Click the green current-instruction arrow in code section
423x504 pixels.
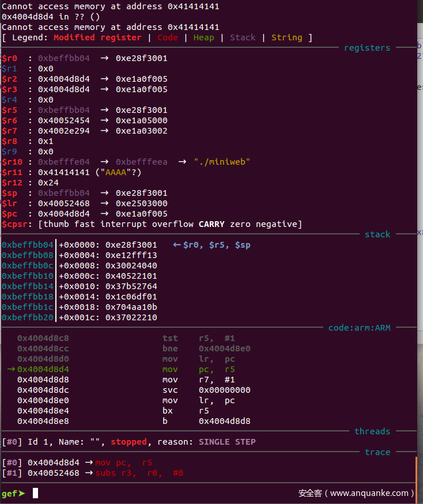click(x=10, y=369)
